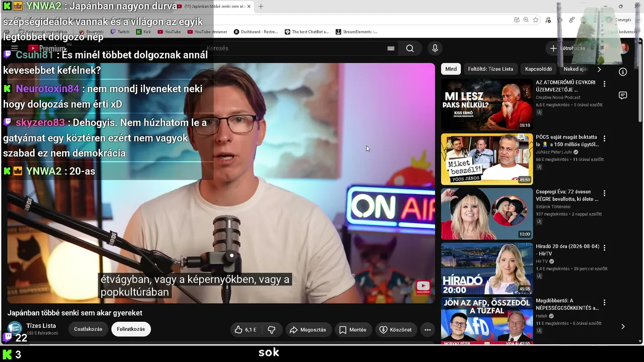The image size is (644, 362).
Task: Open the PÓCS JÁNOS Miket beszél thumbnail
Action: click(487, 159)
